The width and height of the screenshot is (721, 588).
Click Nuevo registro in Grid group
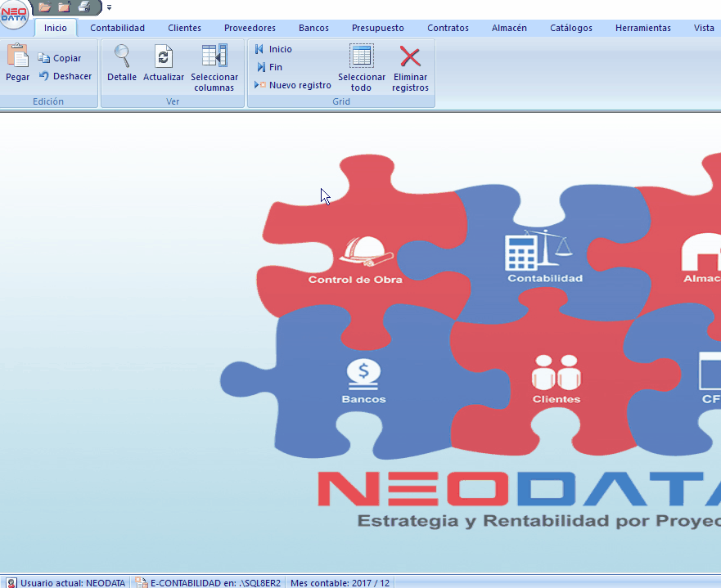click(292, 85)
